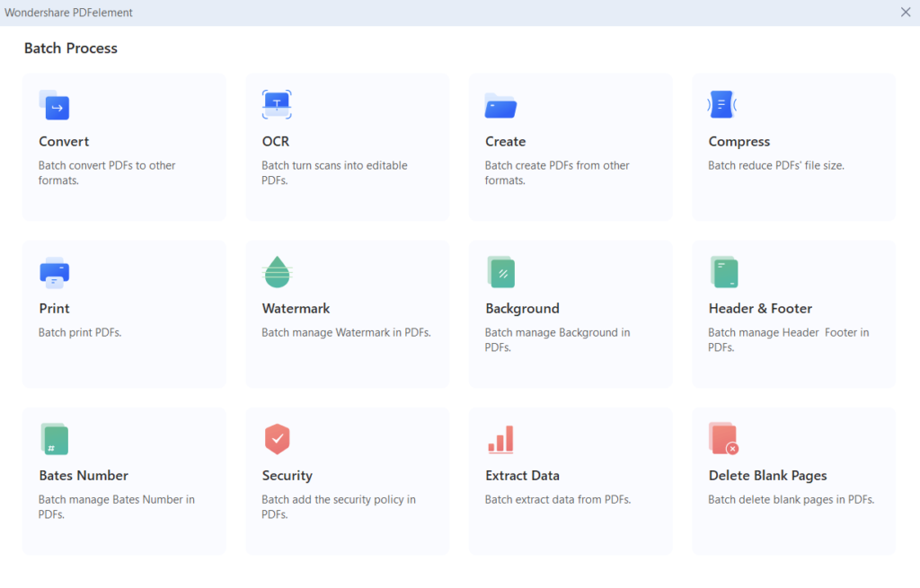Click the 'Batch Process' heading
This screenshot has height=588, width=920.
point(70,48)
